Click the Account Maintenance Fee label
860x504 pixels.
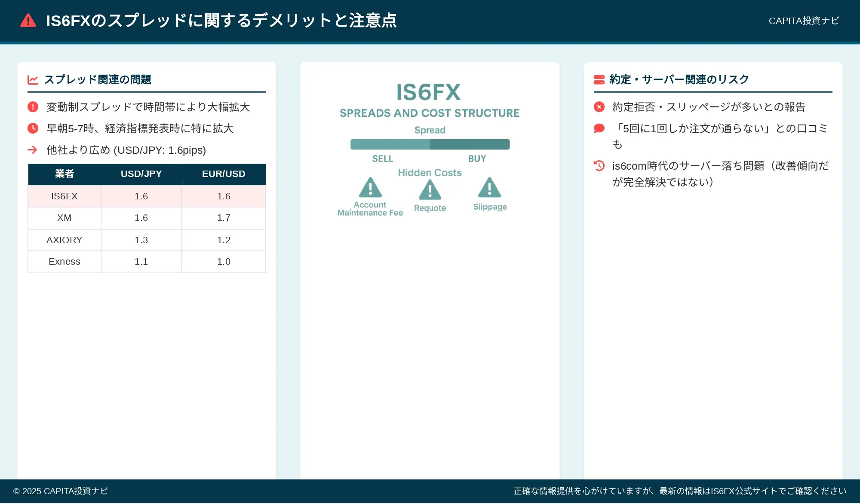(370, 209)
